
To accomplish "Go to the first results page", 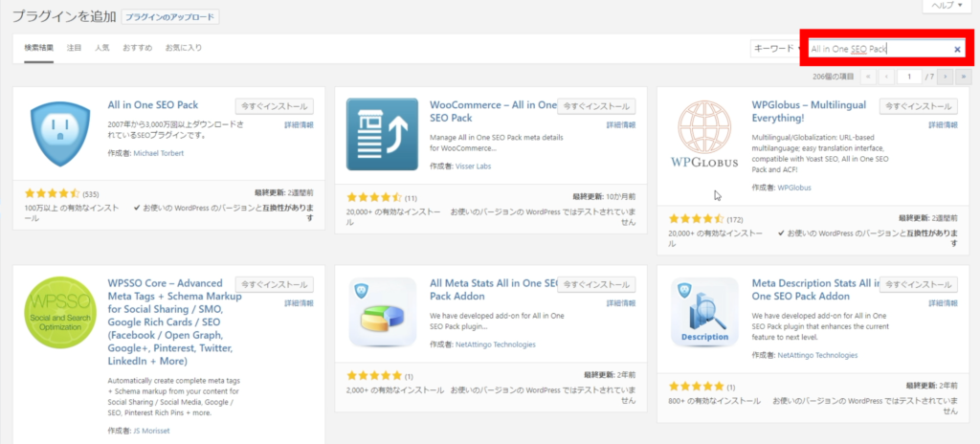I will [x=867, y=77].
